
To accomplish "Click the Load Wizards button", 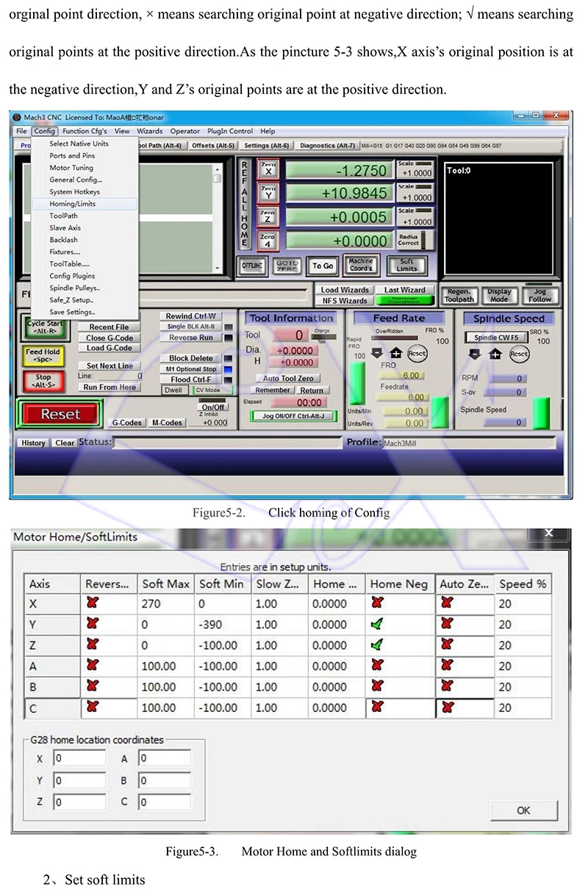I will pos(345,290).
